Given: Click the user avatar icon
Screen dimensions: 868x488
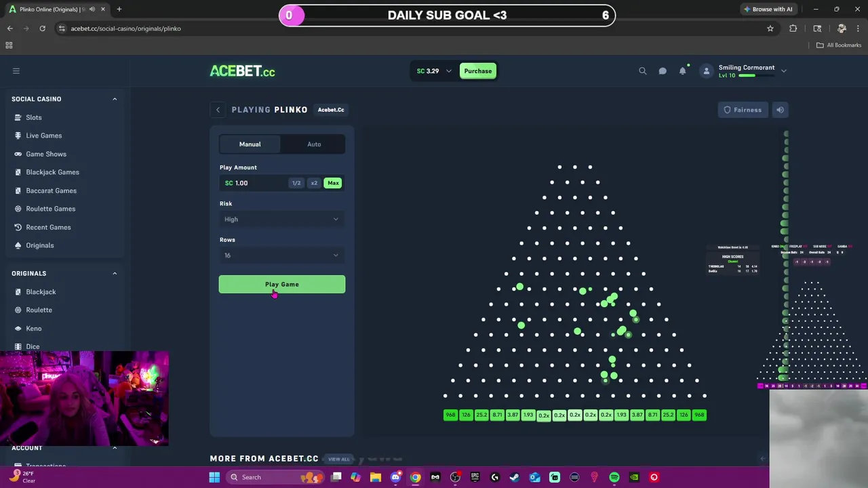Looking at the screenshot, I should tap(707, 70).
